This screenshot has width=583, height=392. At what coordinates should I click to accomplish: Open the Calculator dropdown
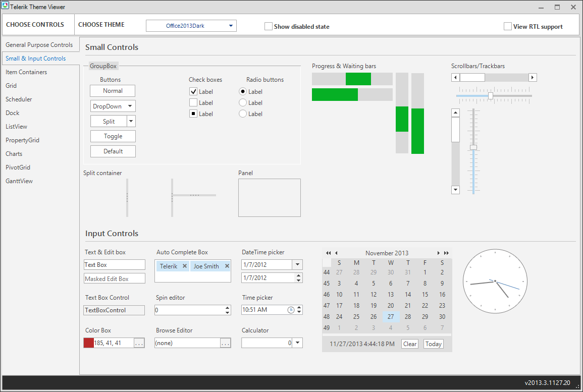(297, 343)
